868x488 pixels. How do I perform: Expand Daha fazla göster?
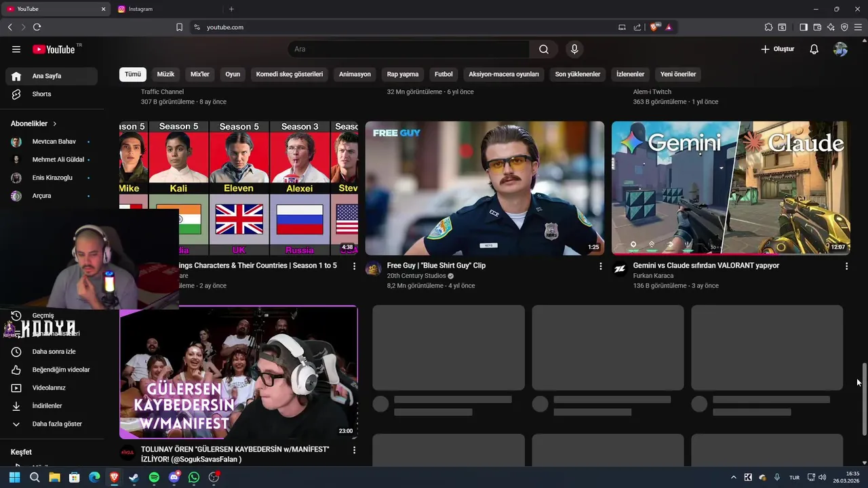pos(52,424)
